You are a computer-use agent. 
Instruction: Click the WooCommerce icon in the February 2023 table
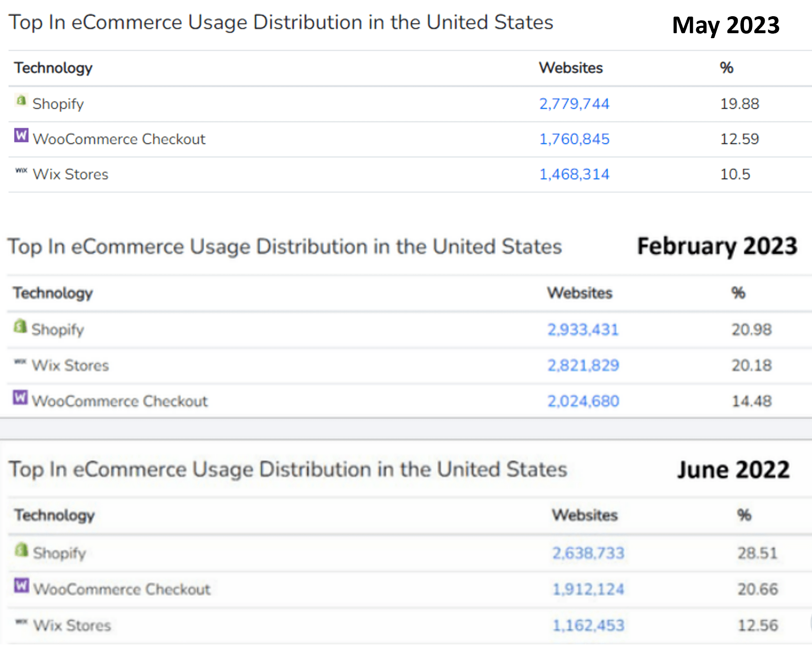20,397
